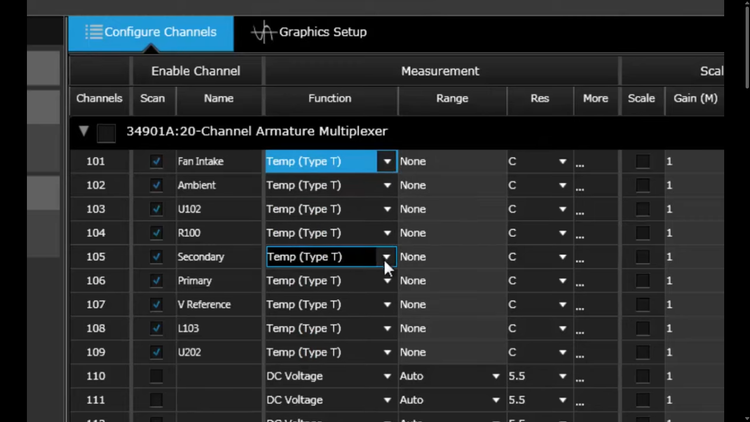Click the Graphics Setup waveform icon
The width and height of the screenshot is (750, 422).
pos(263,32)
